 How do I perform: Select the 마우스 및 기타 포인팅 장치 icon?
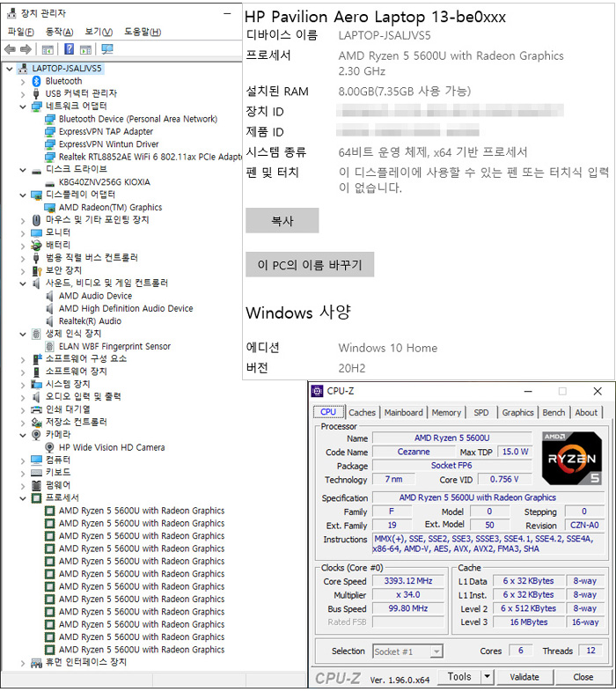coord(37,220)
